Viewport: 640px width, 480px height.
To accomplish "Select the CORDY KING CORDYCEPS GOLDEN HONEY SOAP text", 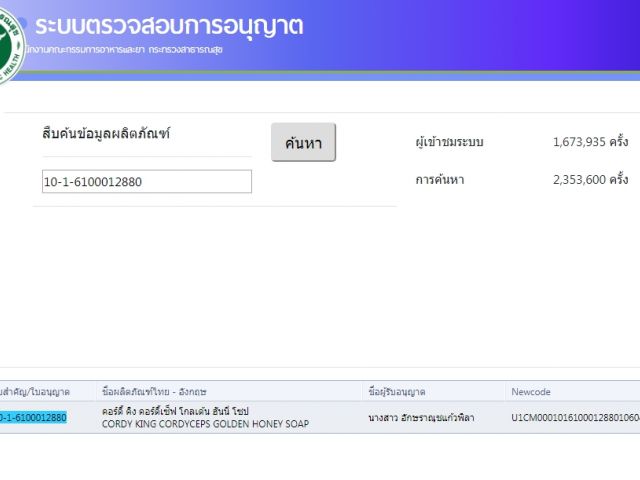I will 205,424.
